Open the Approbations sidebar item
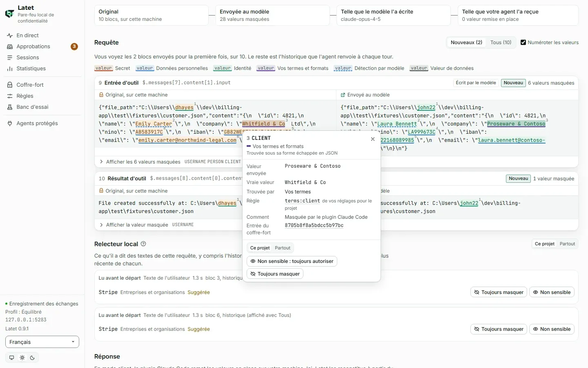 [x=42, y=47]
